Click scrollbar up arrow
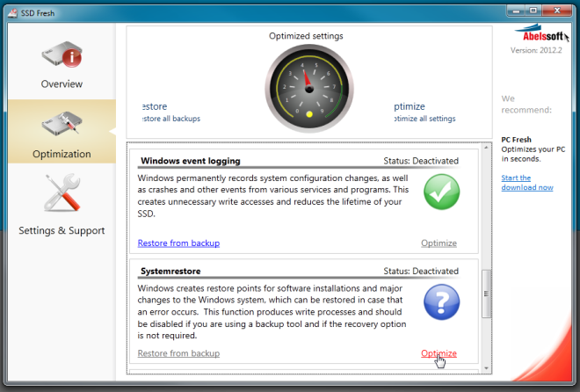The width and height of the screenshot is (580, 392). point(486,148)
